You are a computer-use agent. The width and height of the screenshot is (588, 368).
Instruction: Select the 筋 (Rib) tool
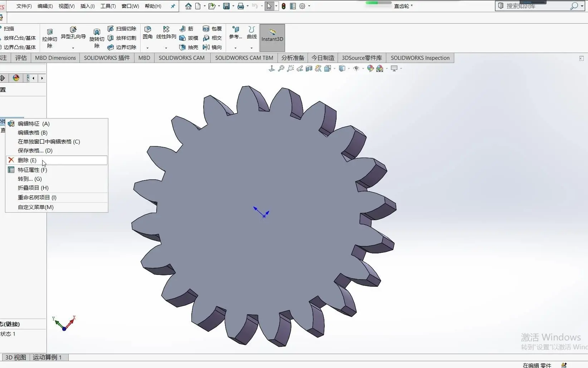[x=186, y=29]
